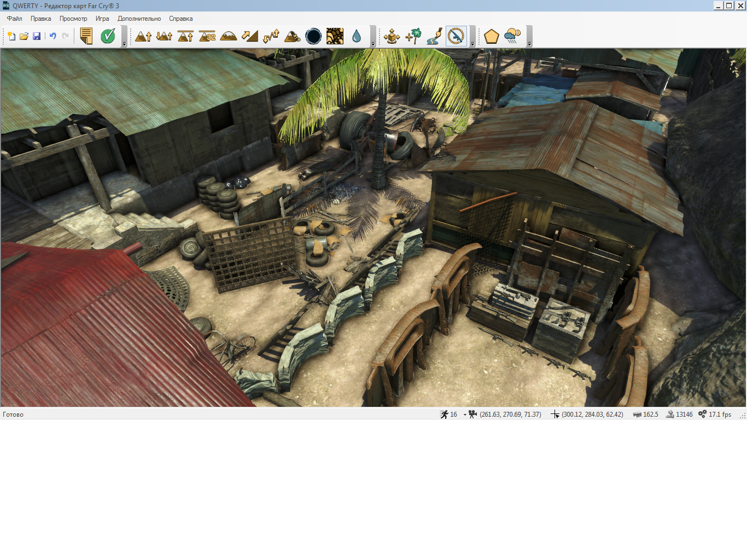Open the movement speed dropdown arrow
The height and width of the screenshot is (560, 747).
pyautogui.click(x=465, y=415)
